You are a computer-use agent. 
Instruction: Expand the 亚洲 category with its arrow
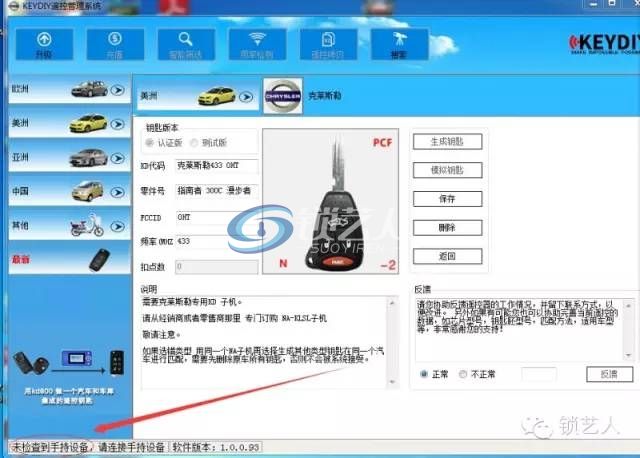(x=118, y=158)
